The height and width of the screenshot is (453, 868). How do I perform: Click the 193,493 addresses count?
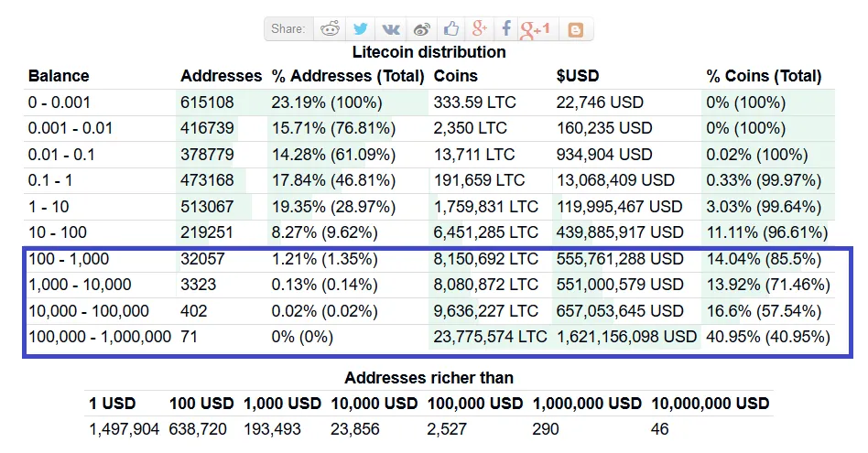point(272,428)
